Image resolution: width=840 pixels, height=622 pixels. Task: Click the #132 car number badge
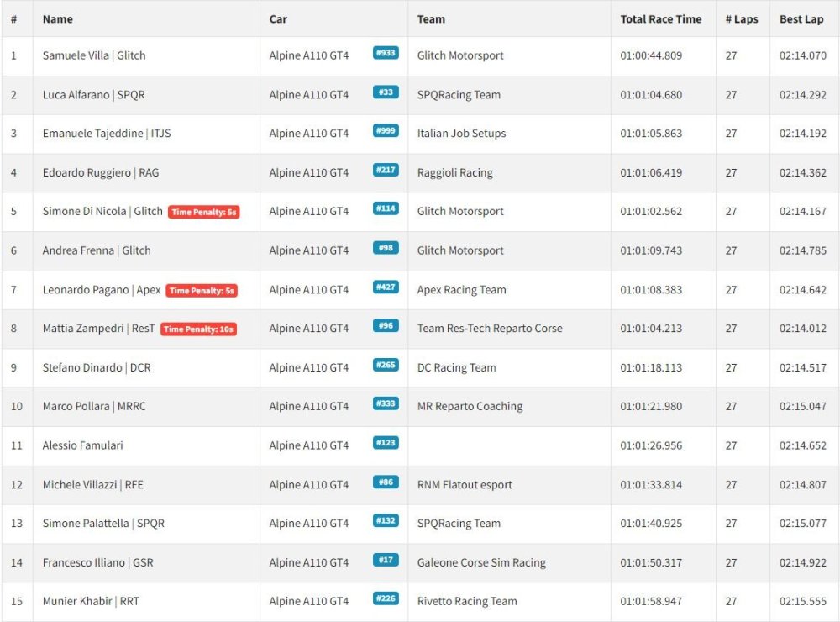pos(386,520)
